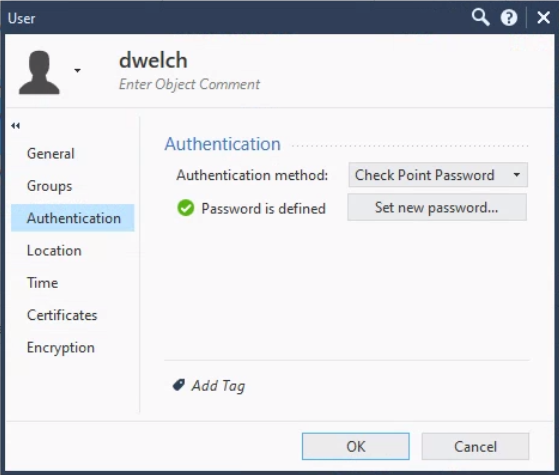559x475 pixels.
Task: Open the Encryption section
Action: (61, 348)
